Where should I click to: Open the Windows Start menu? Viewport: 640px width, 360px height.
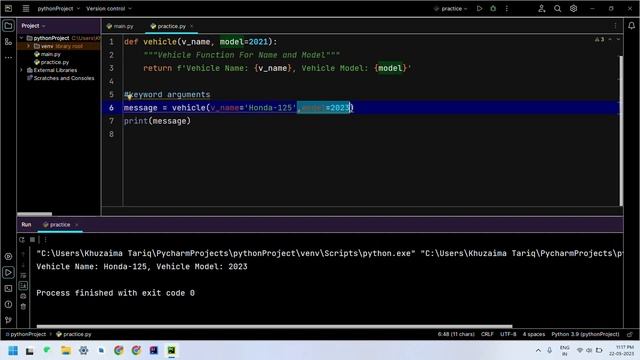tap(13, 350)
